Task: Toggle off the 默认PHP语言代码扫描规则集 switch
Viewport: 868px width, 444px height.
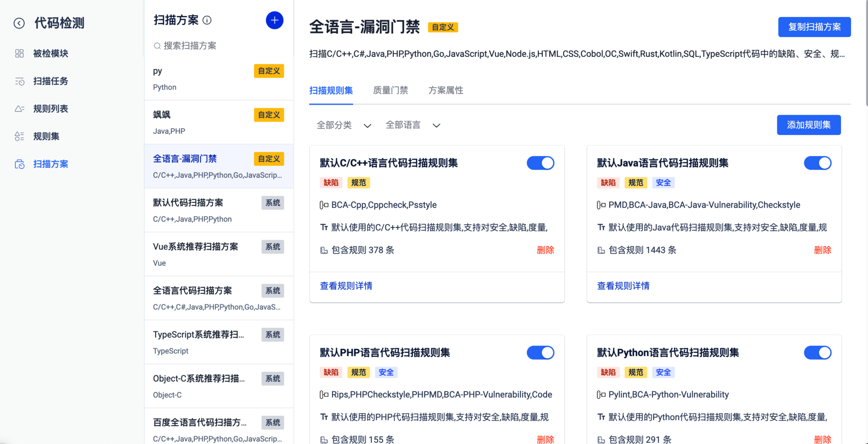Action: pos(540,353)
